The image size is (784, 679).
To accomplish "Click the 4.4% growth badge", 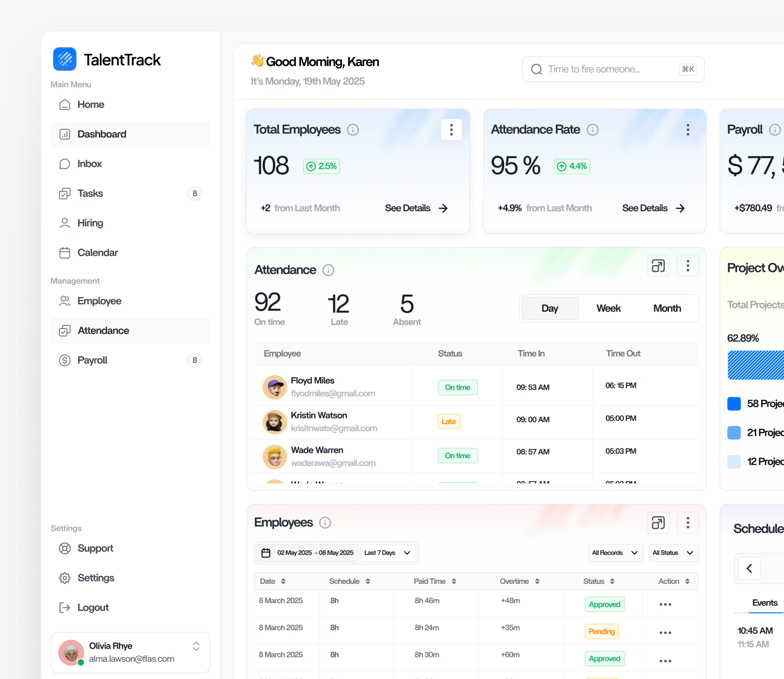I will 572,166.
